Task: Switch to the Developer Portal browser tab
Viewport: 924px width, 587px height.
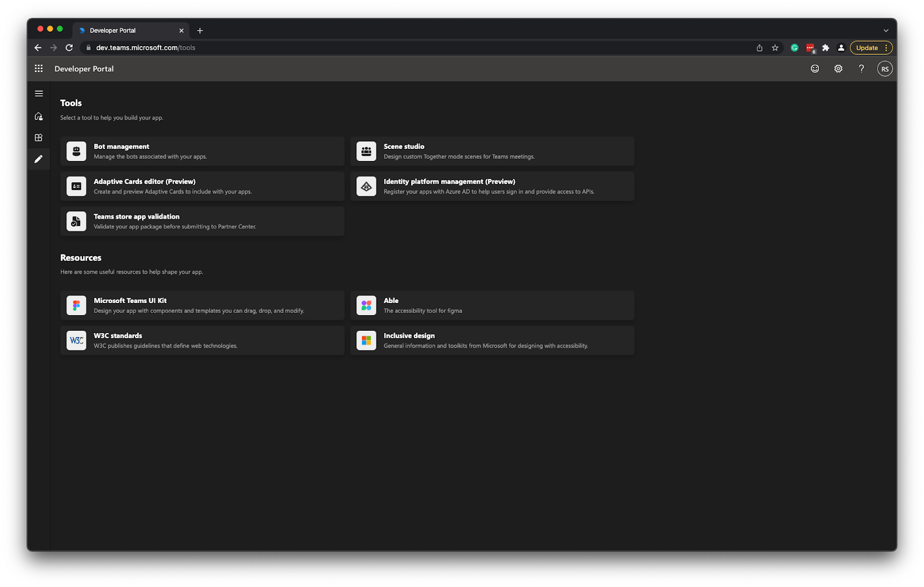Action: click(121, 30)
